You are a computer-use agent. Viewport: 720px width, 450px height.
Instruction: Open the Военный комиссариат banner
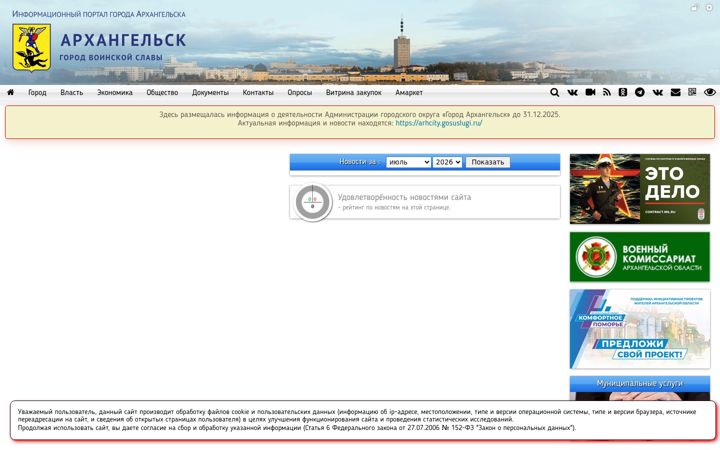pyautogui.click(x=640, y=257)
